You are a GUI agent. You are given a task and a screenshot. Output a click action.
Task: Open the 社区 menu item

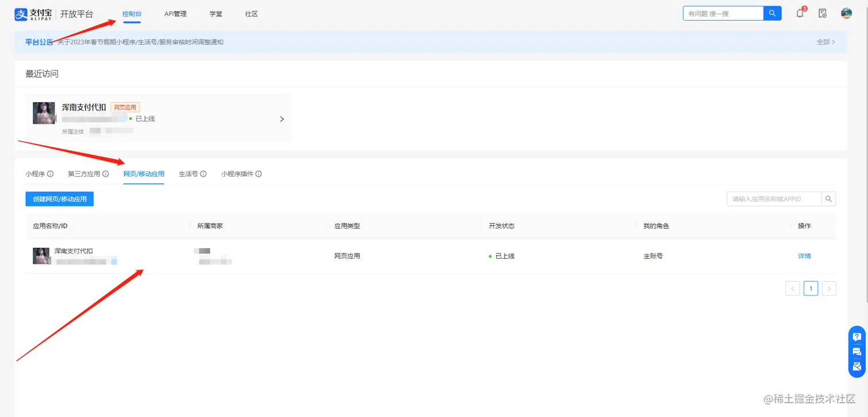click(x=251, y=14)
